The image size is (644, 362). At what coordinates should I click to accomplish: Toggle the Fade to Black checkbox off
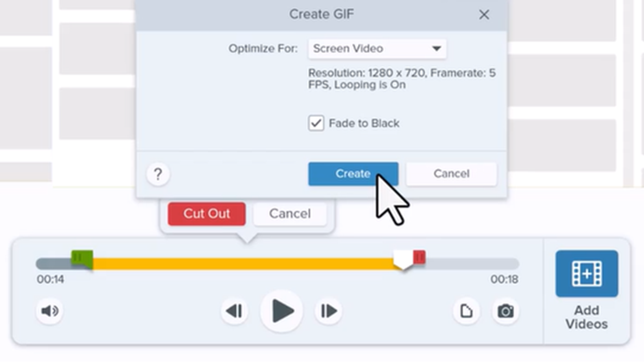(x=316, y=123)
